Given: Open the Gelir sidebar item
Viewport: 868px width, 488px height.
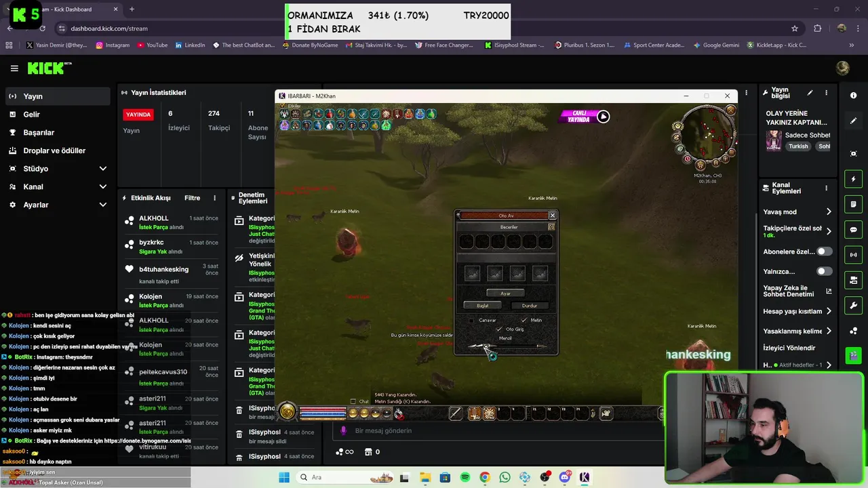Looking at the screenshot, I should 58,115.
